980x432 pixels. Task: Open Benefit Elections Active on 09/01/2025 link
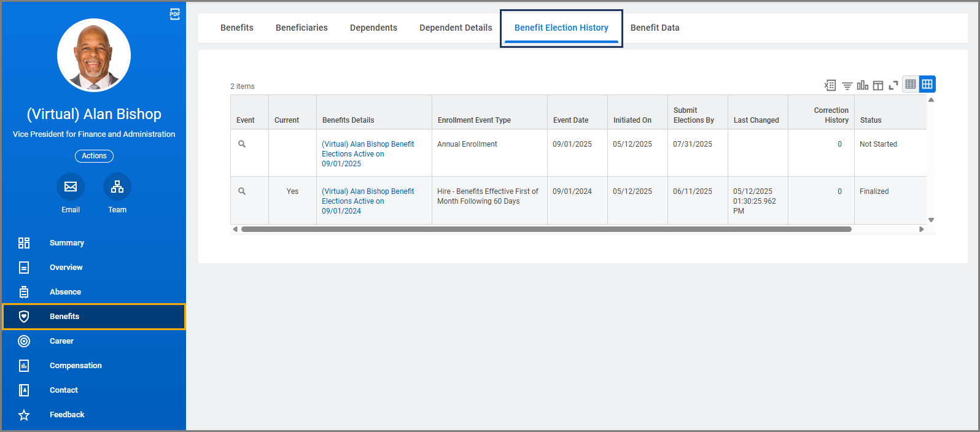[367, 153]
